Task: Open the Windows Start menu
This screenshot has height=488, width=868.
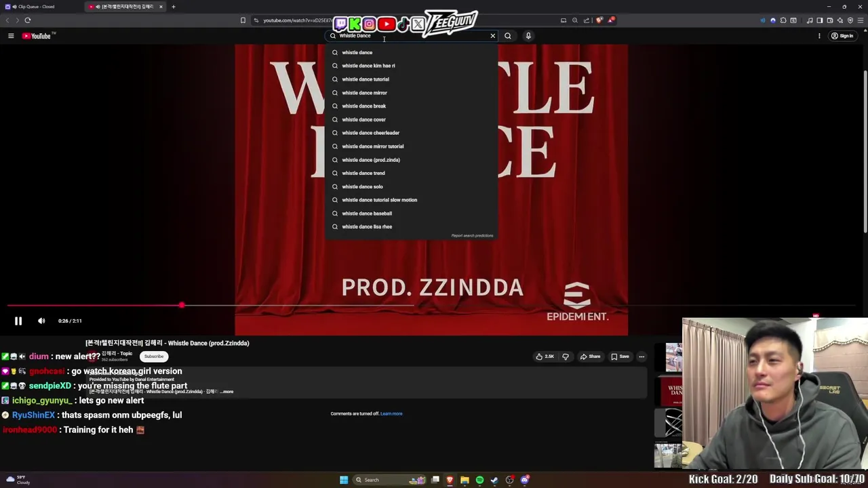Action: [x=344, y=480]
